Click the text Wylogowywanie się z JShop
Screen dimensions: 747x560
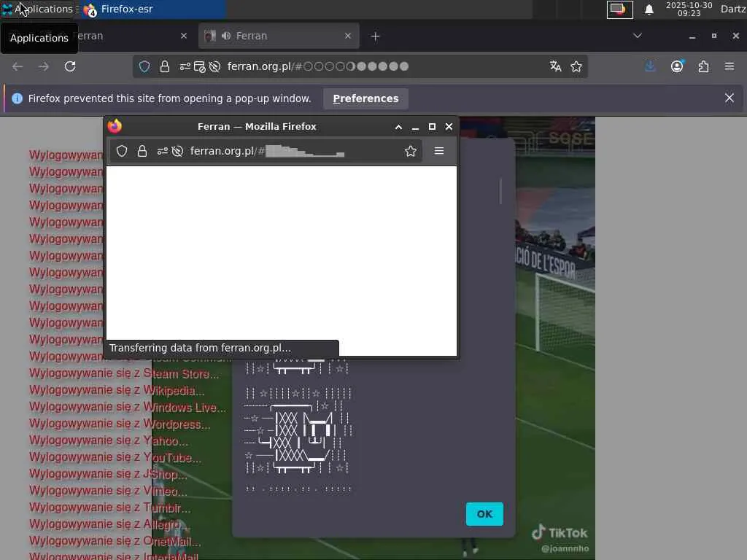tap(108, 474)
